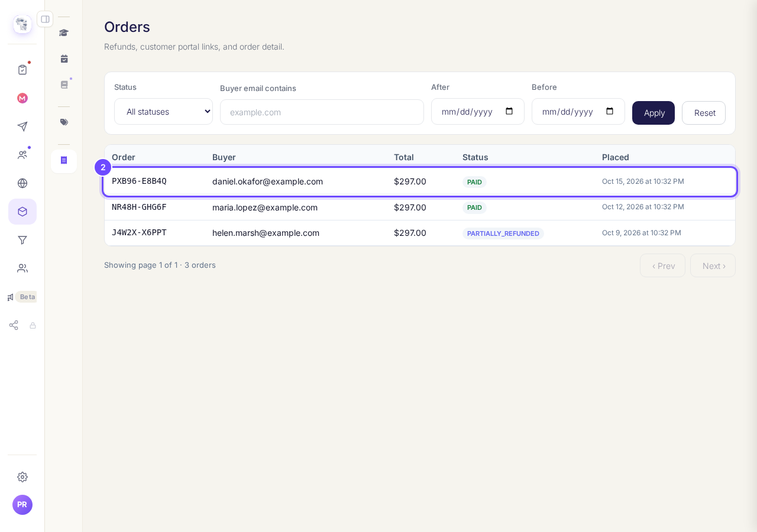Open the calendar check icon
The width and height of the screenshot is (757, 532).
64,59
